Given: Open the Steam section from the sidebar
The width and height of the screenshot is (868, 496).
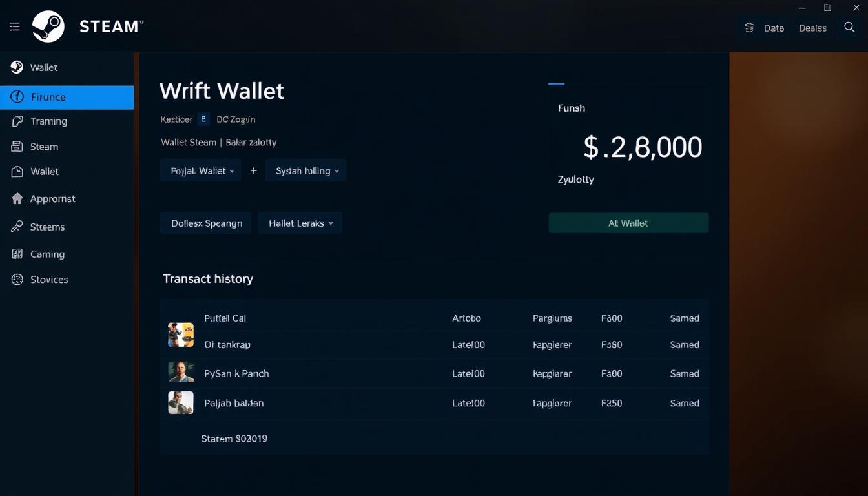Looking at the screenshot, I should [45, 147].
